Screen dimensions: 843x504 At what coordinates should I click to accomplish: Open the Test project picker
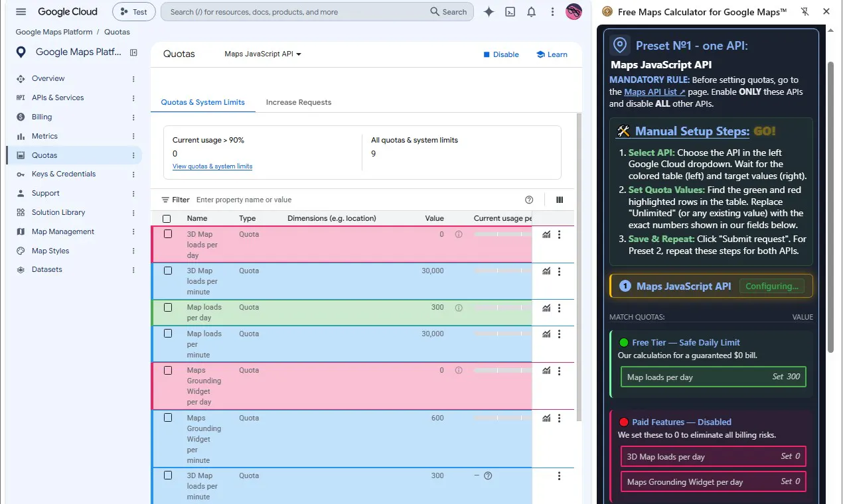(134, 12)
